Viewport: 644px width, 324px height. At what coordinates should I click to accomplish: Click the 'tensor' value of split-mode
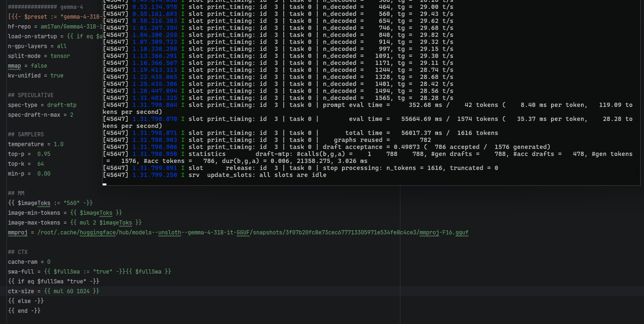click(60, 56)
